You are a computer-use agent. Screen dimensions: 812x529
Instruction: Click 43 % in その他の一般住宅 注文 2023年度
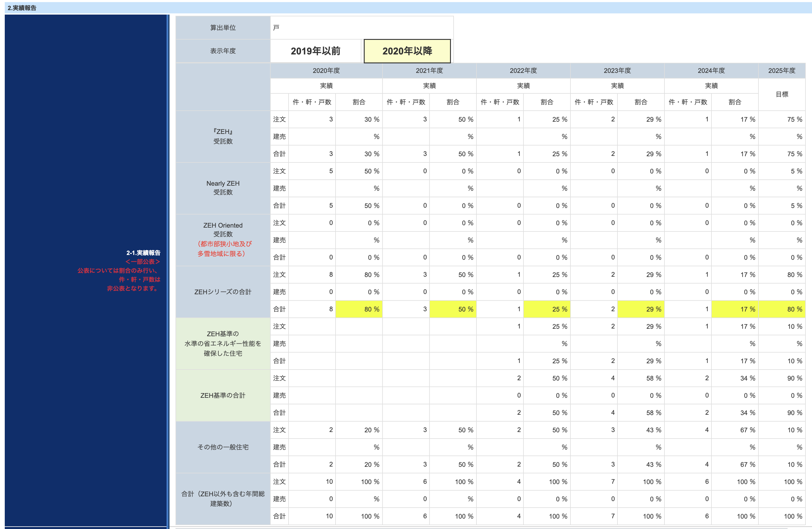(641, 430)
